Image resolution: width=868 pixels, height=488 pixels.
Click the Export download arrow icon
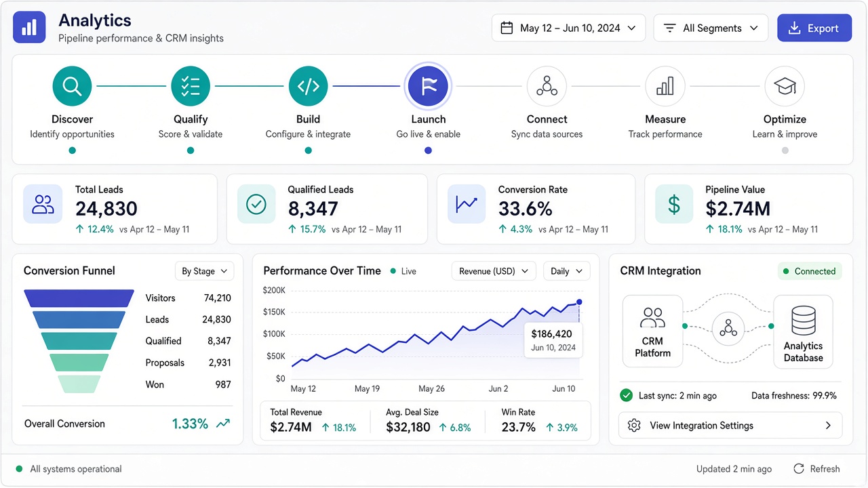point(794,28)
